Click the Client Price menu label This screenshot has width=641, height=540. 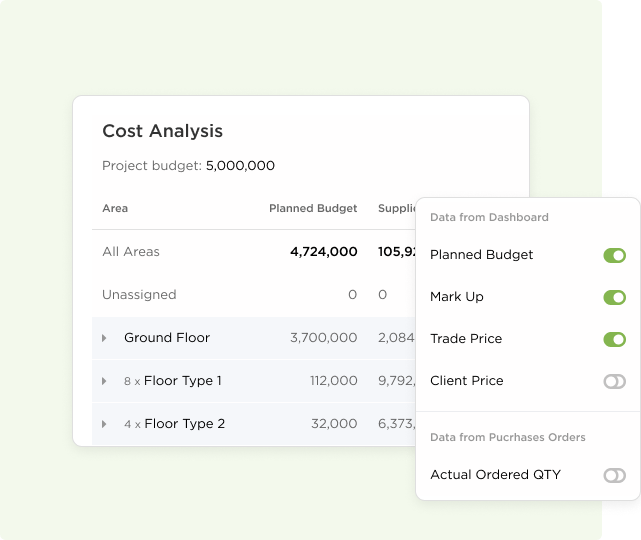tap(466, 381)
